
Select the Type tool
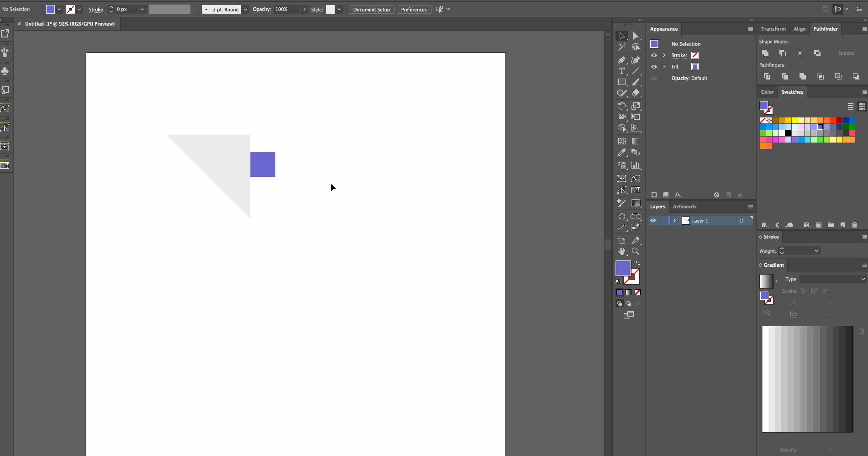tap(621, 71)
